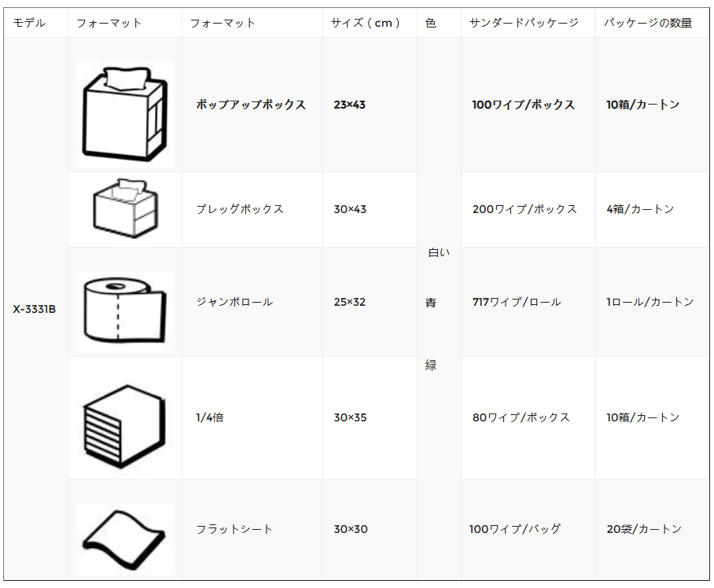Screen dimensions: 714x588
Task: Click the サンダードパッケージ header
Action: [x=524, y=23]
